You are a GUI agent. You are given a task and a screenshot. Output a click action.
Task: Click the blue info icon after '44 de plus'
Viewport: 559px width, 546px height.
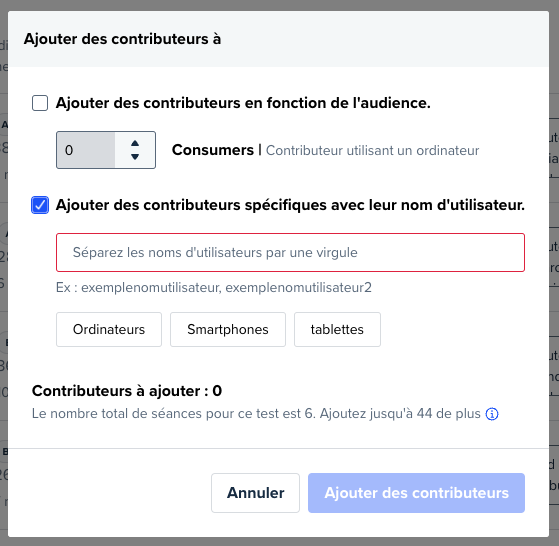492,414
